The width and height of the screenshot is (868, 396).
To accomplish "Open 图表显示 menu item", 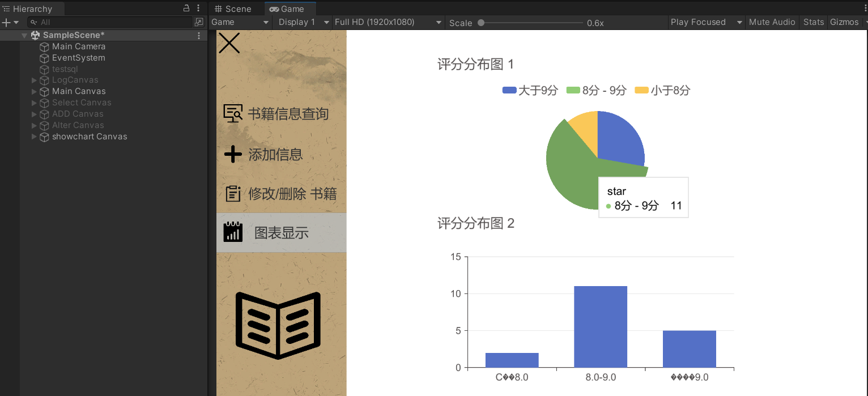I will coord(281,232).
